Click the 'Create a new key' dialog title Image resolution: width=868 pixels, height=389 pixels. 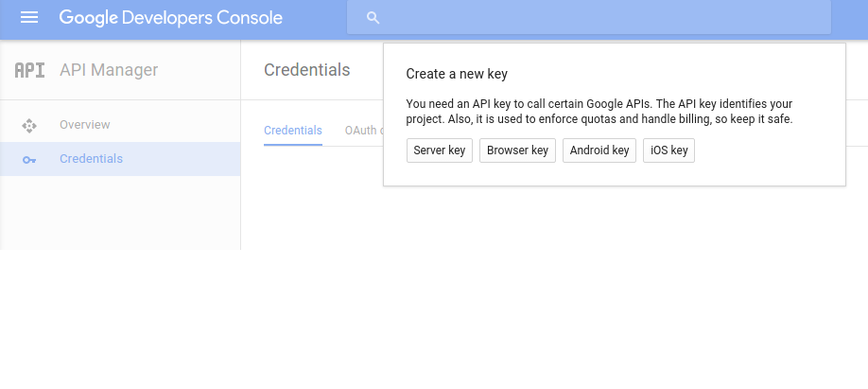457,74
